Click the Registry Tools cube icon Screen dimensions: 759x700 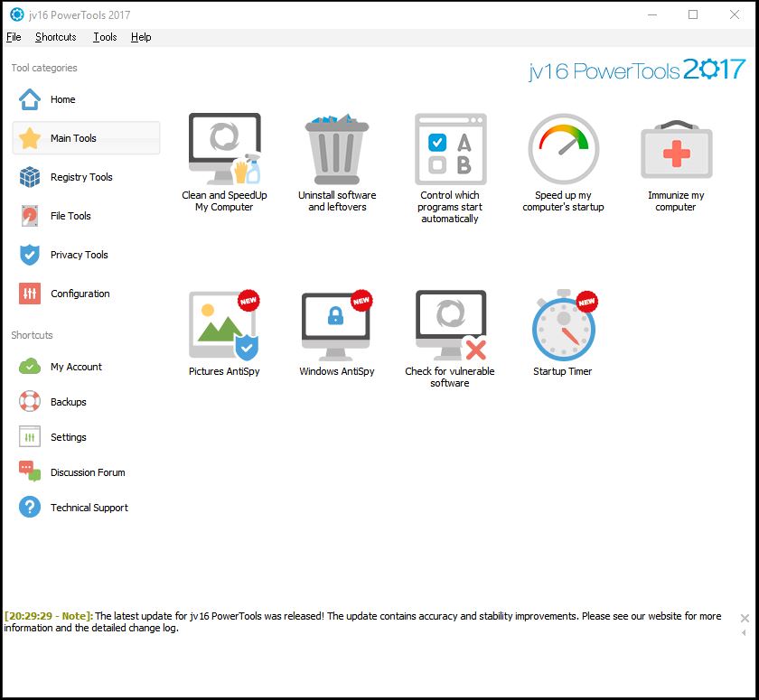point(30,176)
